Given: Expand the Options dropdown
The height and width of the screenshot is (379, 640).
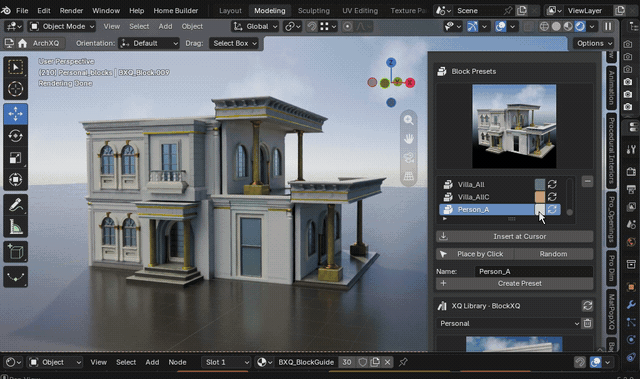Looking at the screenshot, I should pos(594,43).
